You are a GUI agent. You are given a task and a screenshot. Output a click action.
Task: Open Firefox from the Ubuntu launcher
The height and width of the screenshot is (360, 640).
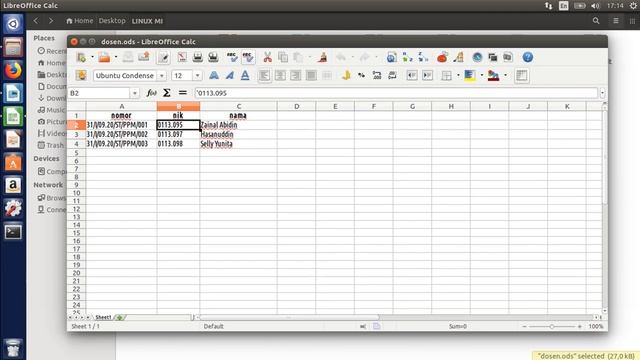13,70
